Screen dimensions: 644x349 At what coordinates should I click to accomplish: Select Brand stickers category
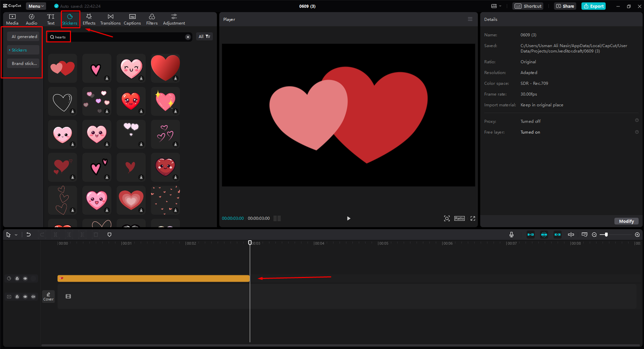tap(24, 63)
